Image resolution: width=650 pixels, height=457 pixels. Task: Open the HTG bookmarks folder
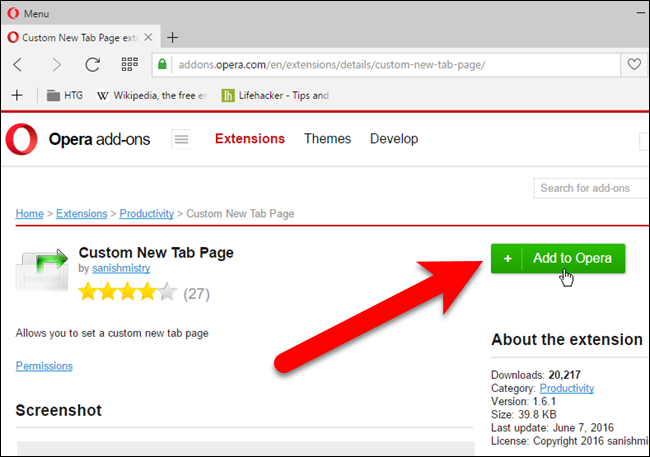coord(65,95)
